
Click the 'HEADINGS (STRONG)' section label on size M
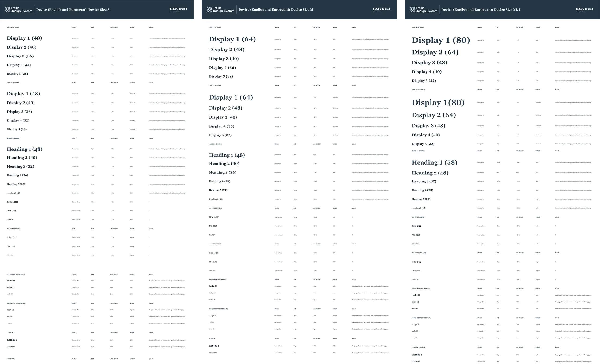point(215,144)
